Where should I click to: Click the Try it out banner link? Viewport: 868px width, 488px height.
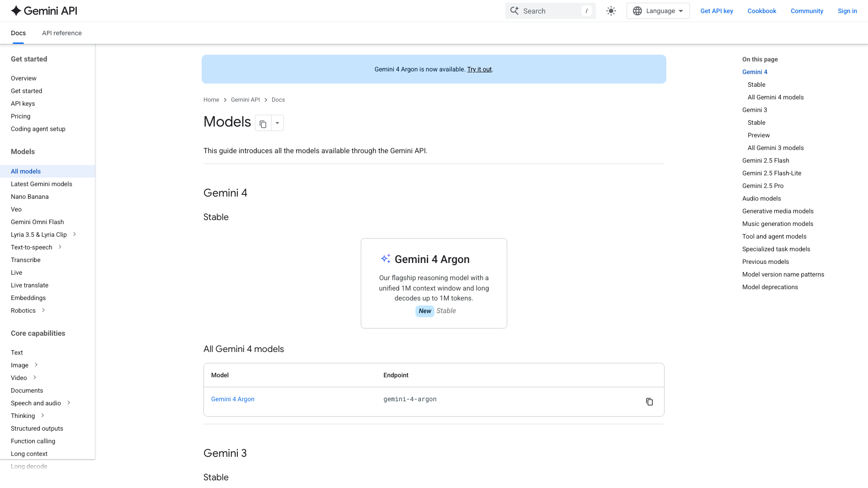[479, 69]
